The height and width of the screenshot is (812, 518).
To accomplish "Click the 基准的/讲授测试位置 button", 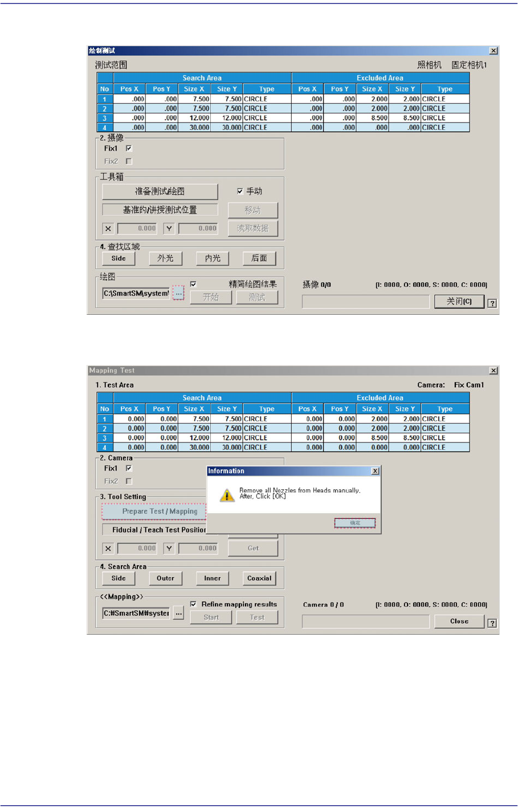I will 160,210.
